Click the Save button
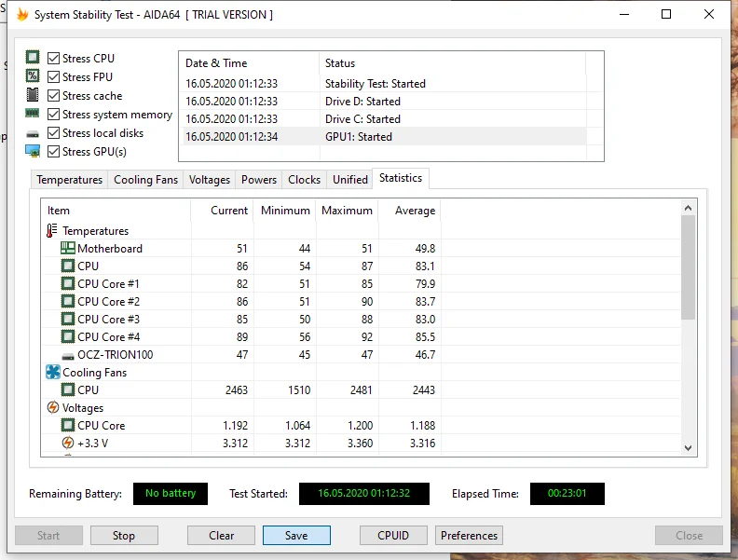The width and height of the screenshot is (738, 560). point(296,536)
